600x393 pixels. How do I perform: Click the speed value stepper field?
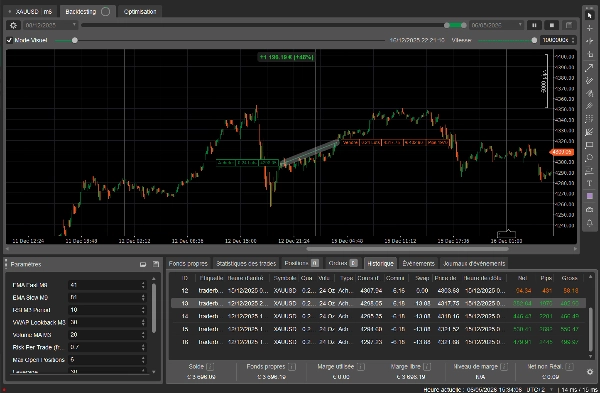pyautogui.click(x=558, y=40)
